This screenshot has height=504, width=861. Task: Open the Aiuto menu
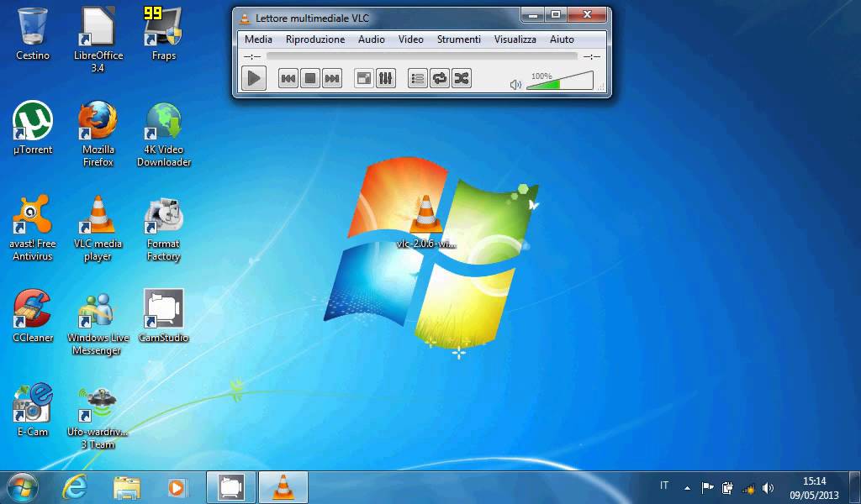click(x=562, y=39)
